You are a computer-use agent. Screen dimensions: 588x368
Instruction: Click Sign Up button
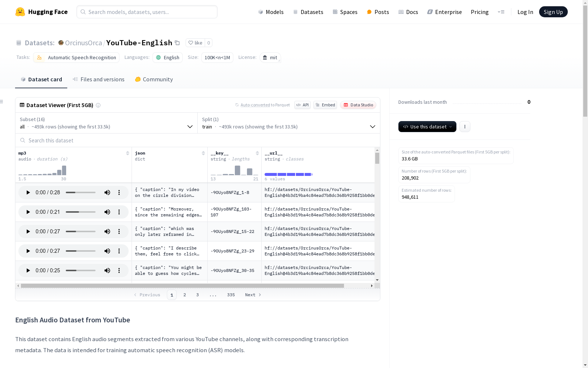point(553,12)
